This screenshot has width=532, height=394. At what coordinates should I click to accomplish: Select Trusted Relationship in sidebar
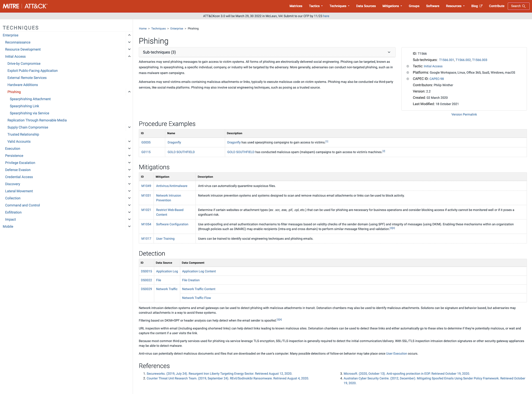(x=23, y=134)
